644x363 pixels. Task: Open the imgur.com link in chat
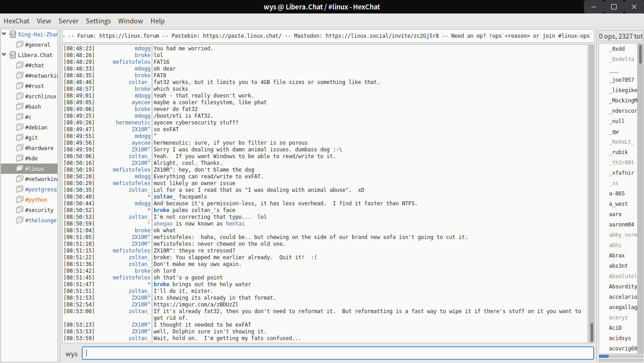(x=196, y=305)
